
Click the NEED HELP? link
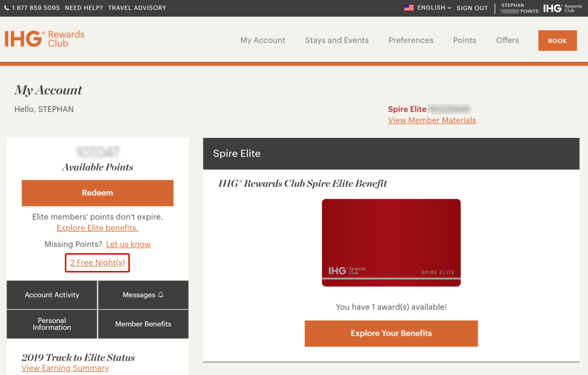coord(84,8)
